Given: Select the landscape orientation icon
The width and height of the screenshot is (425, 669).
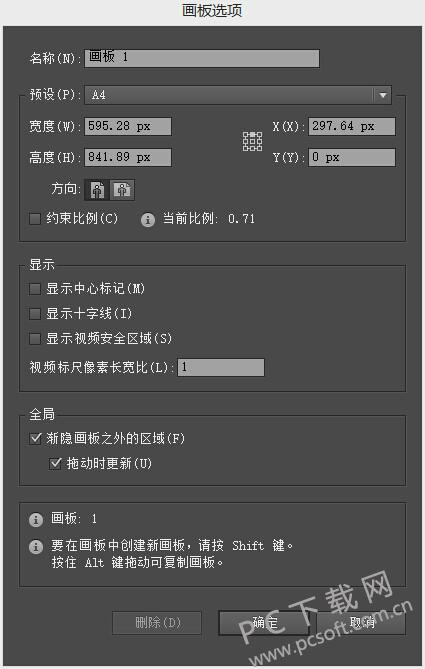Looking at the screenshot, I should coord(122,190).
